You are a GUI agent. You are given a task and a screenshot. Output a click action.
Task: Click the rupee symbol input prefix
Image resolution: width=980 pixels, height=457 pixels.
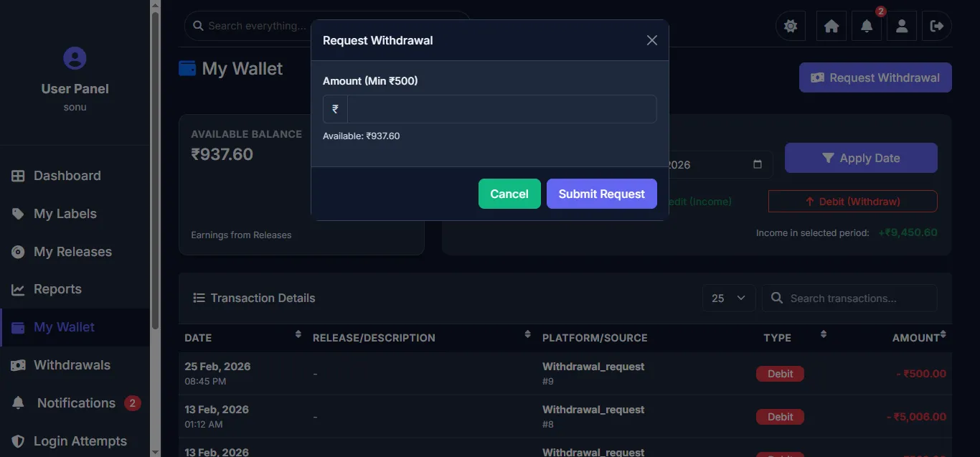tap(335, 109)
